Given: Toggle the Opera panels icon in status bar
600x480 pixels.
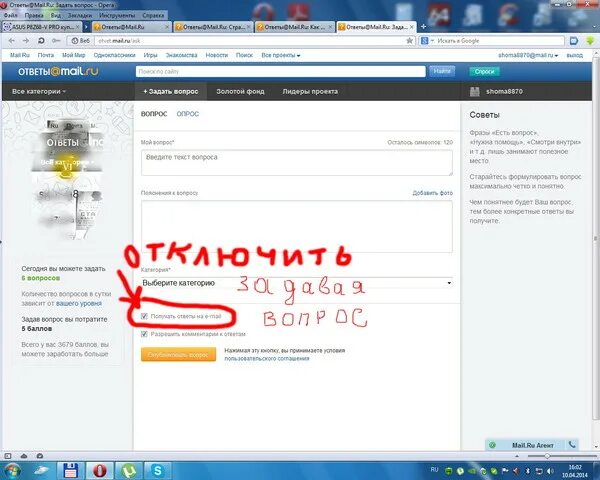Looking at the screenshot, I should point(8,456).
